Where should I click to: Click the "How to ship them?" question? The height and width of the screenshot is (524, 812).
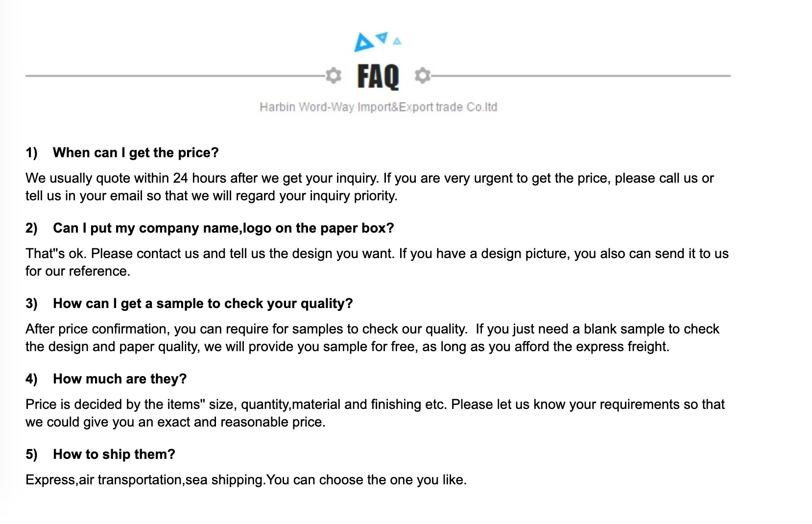114,454
